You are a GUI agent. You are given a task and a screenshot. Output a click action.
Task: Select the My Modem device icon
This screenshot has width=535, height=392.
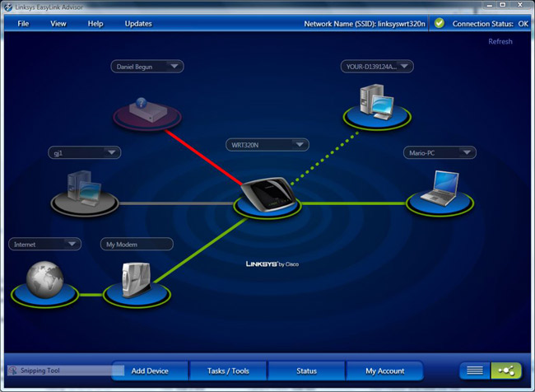click(x=134, y=282)
